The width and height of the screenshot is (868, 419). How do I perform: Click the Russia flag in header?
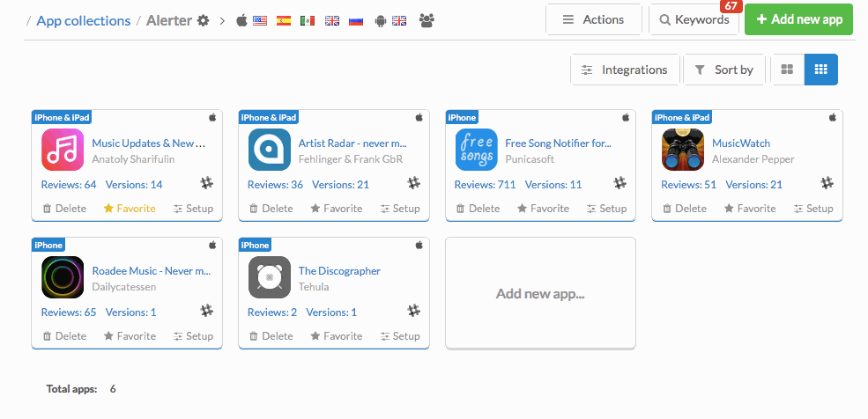pos(356,20)
